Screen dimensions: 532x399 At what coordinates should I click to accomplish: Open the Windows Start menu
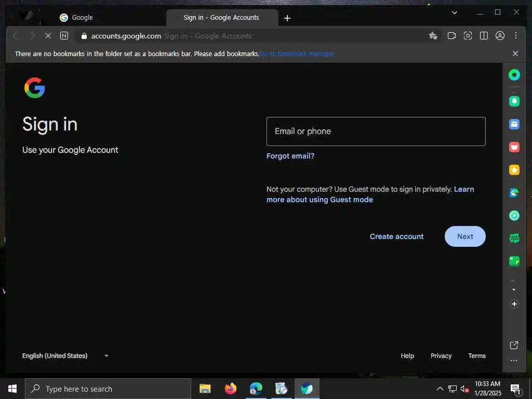[12, 389]
